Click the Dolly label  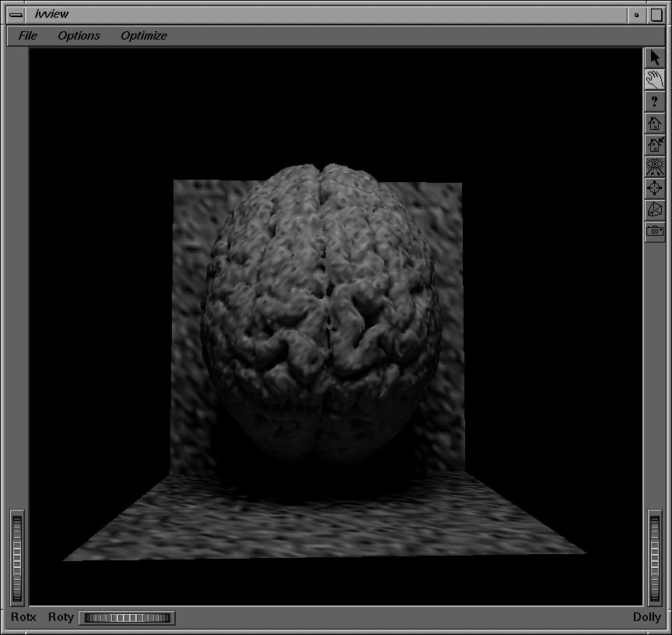click(646, 617)
